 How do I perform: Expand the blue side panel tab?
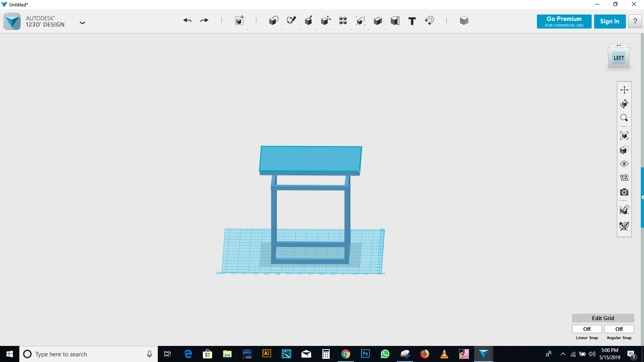[642, 197]
